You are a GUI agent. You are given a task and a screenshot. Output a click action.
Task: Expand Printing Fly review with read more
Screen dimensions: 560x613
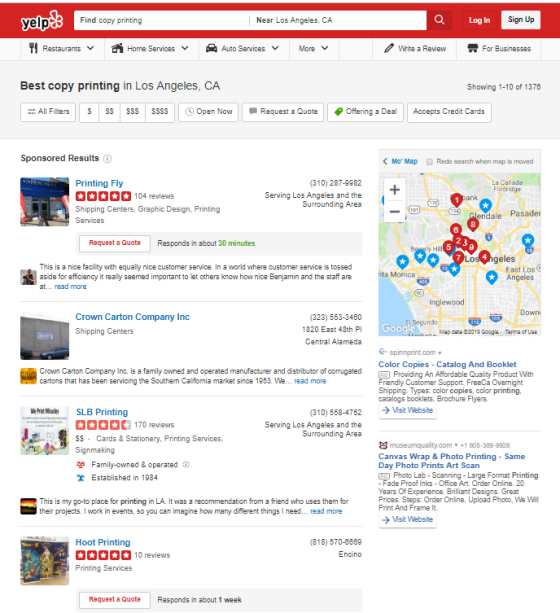click(x=70, y=287)
